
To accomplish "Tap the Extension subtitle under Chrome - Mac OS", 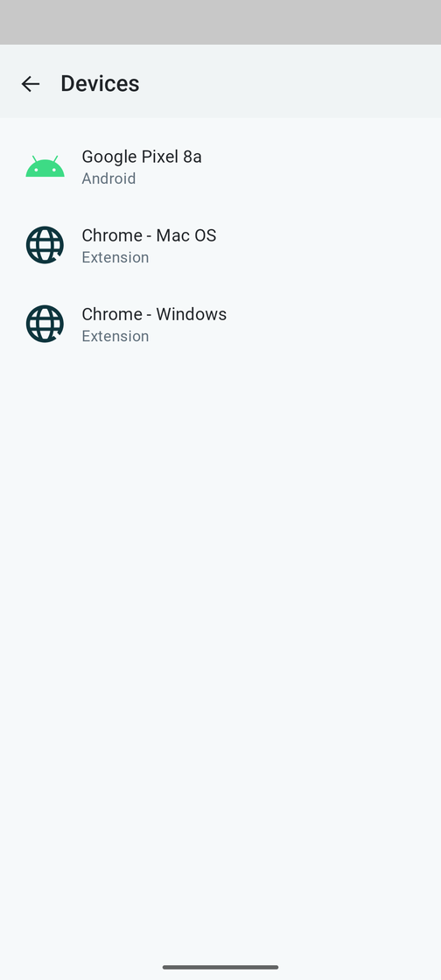I will coord(115,257).
